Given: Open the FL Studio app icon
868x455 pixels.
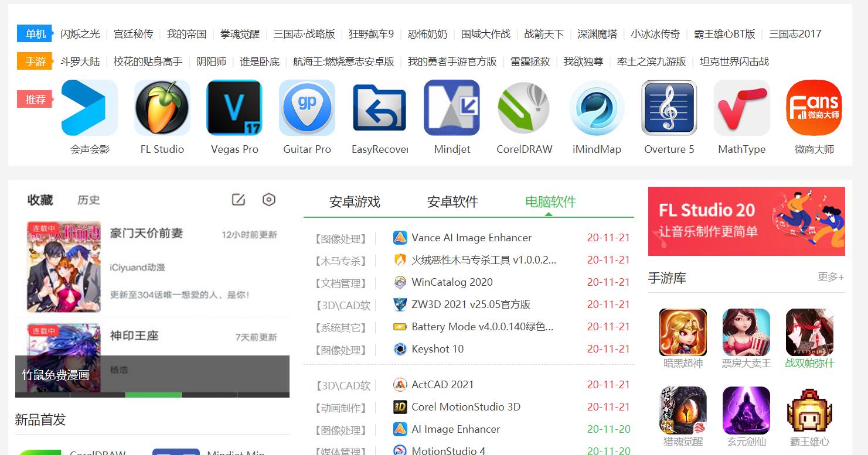Looking at the screenshot, I should (x=162, y=108).
